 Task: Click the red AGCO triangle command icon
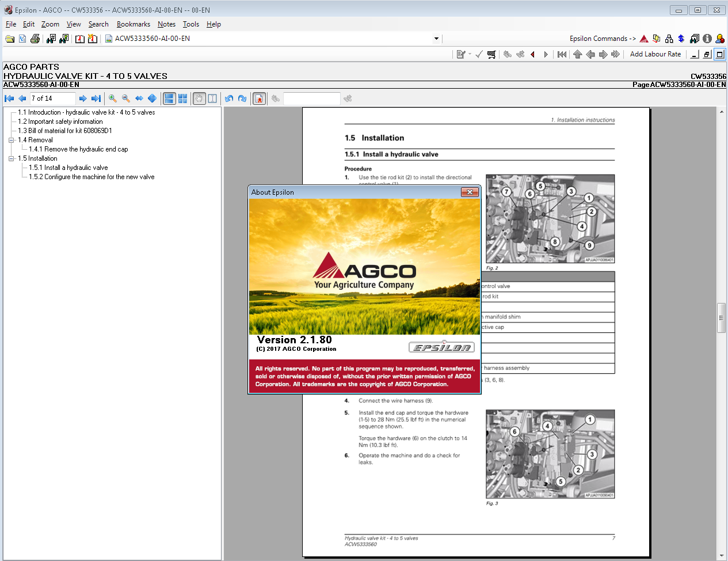644,39
